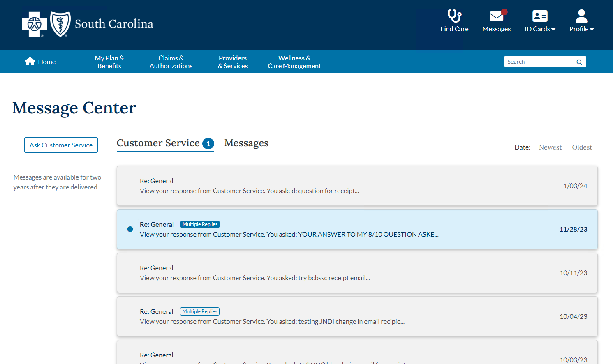Open Claims & Authorizations menu
The image size is (613, 364).
[171, 62]
